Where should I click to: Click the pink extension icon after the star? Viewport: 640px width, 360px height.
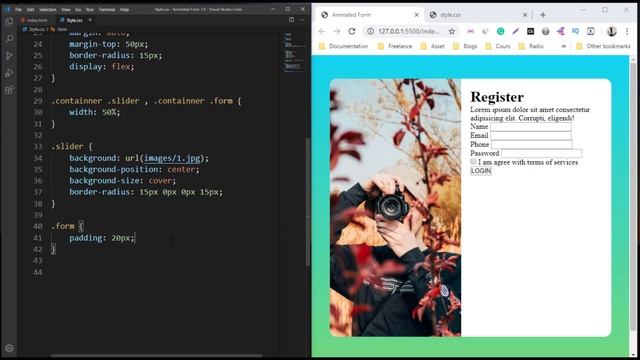tap(471, 31)
